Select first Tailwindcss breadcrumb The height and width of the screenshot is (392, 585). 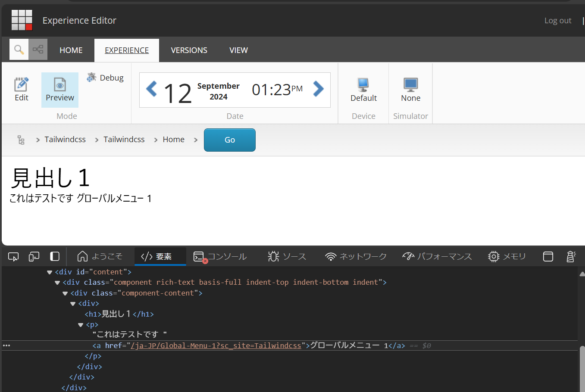(65, 140)
